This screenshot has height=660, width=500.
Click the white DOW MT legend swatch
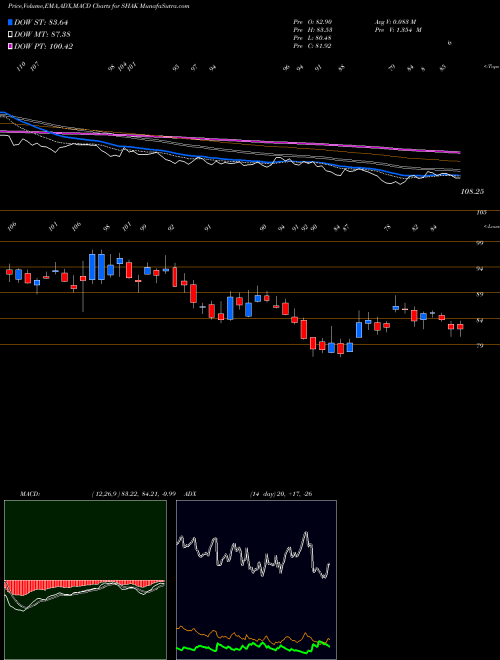coord(10,34)
